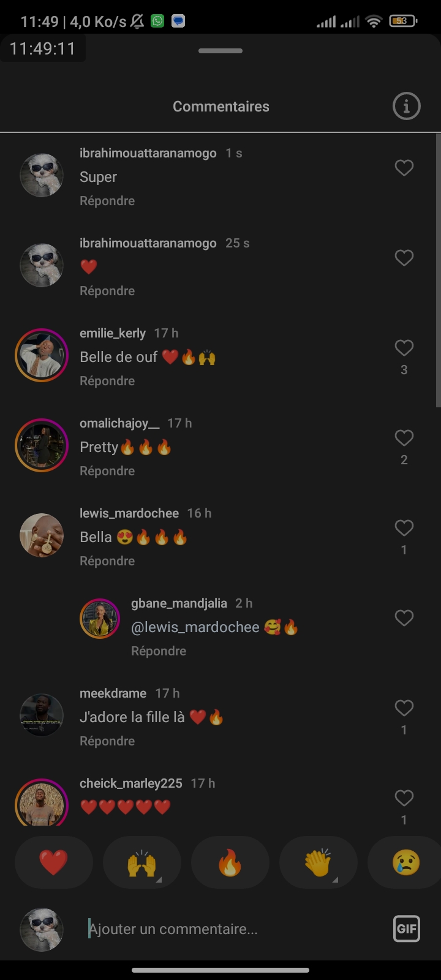Tap heart on gbane_mandjalia's reply
Image resolution: width=441 pixels, height=980 pixels.
(404, 618)
